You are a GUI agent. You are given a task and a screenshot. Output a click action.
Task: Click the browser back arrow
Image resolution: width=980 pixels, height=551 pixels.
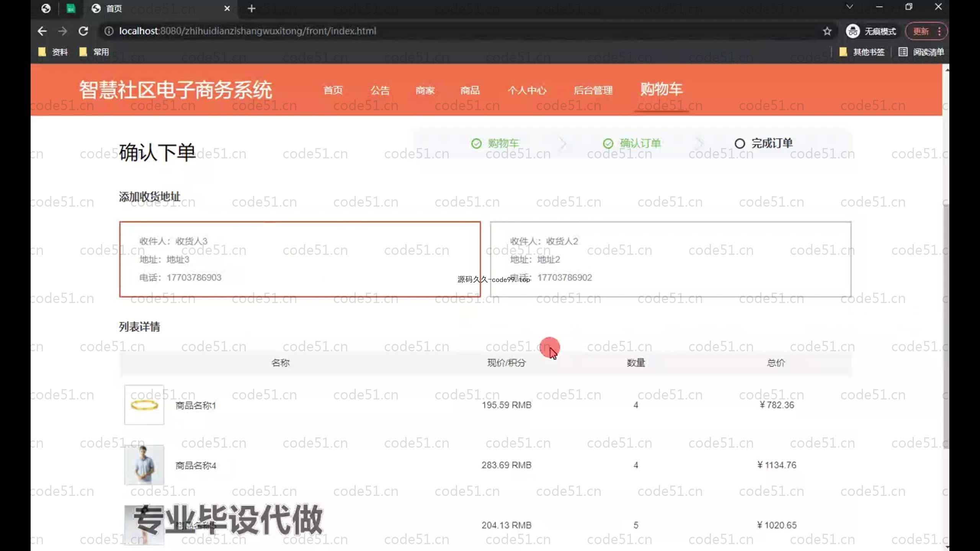pos(42,31)
